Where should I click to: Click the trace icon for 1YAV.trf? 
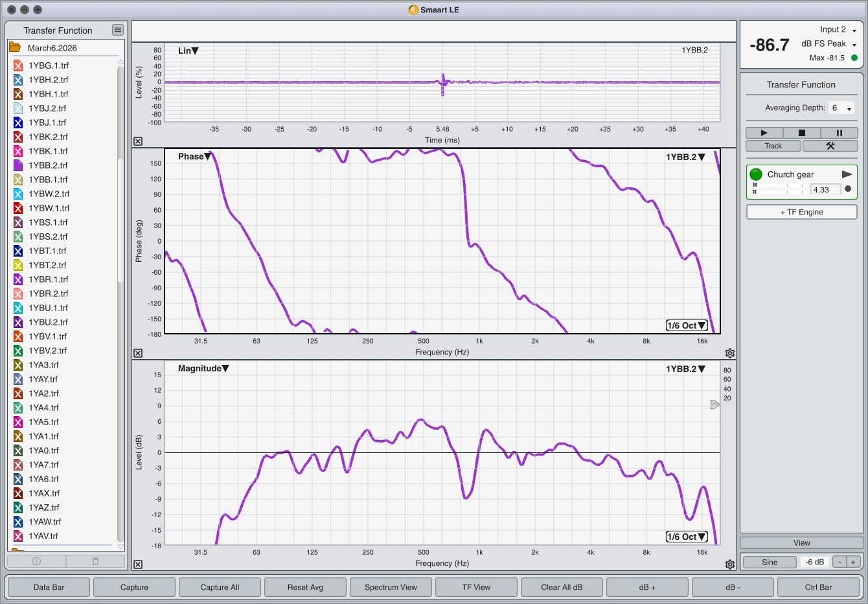coord(18,536)
